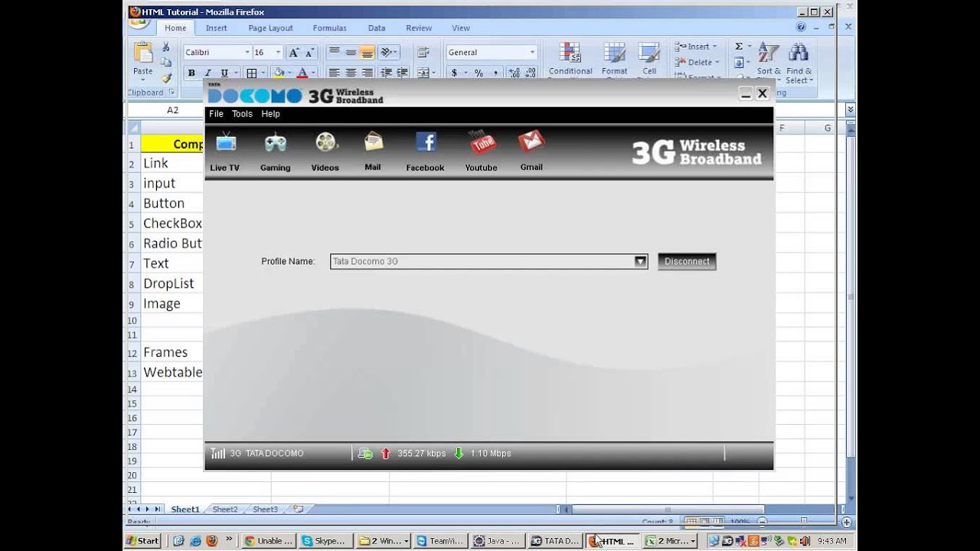Click Paste icon in Excel ribbon

143,53
